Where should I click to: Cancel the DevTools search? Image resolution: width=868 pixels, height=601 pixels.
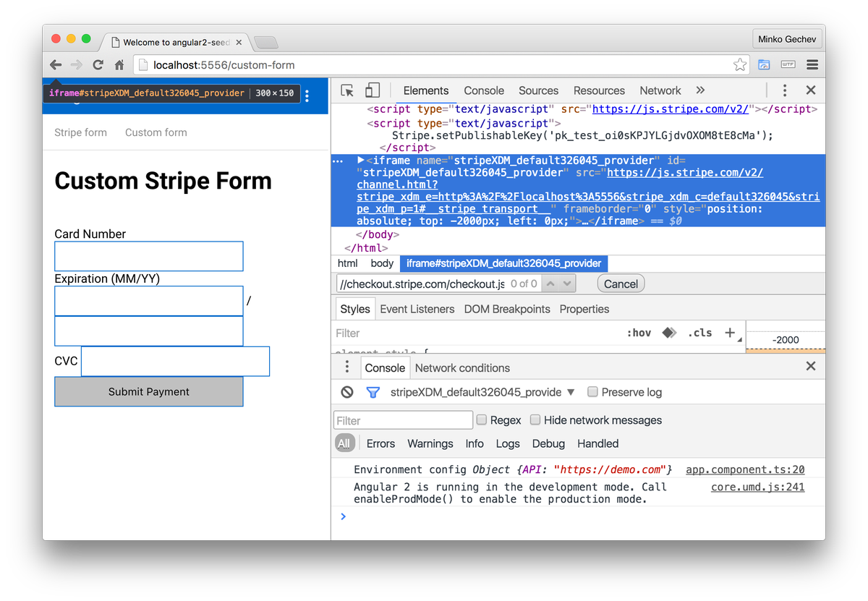click(621, 284)
